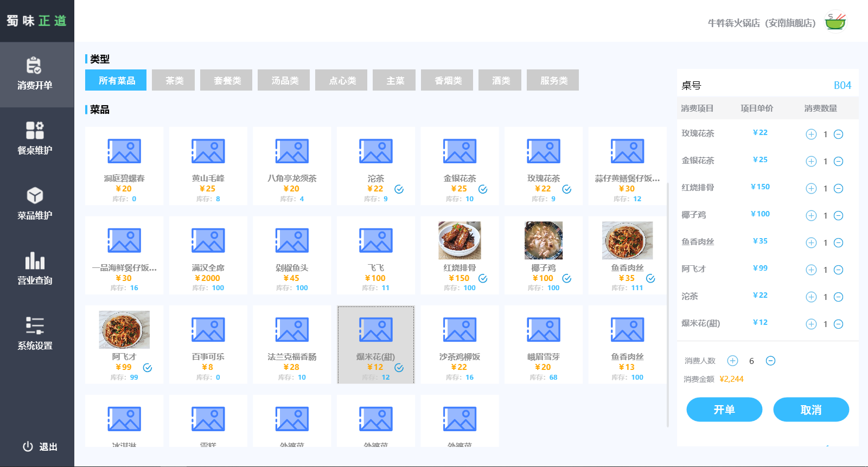Screen dimensions: 868x467
Task: Click the 开单 button
Action: [724, 410]
